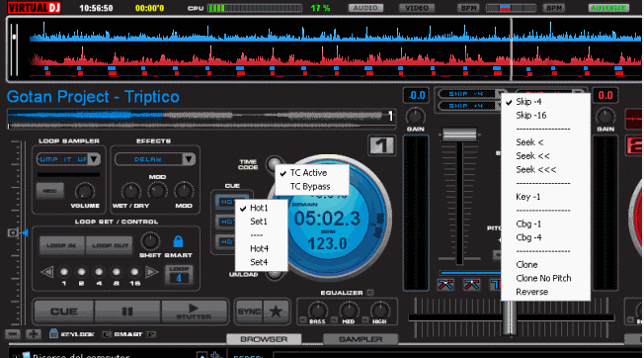Click the loop sampler VOLUME knob
Image resolution: width=644 pixels, height=358 pixels.
(85, 192)
